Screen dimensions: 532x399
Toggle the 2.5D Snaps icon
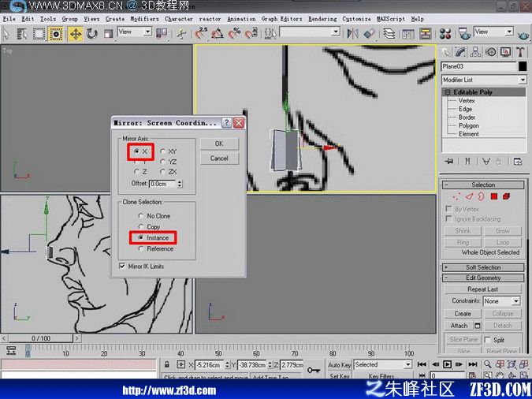pos(201,33)
